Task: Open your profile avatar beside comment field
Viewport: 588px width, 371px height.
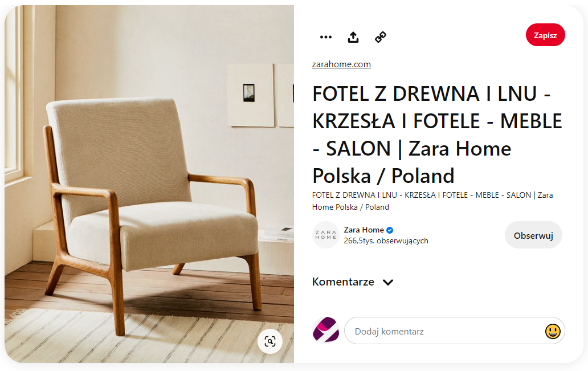Action: tap(325, 330)
